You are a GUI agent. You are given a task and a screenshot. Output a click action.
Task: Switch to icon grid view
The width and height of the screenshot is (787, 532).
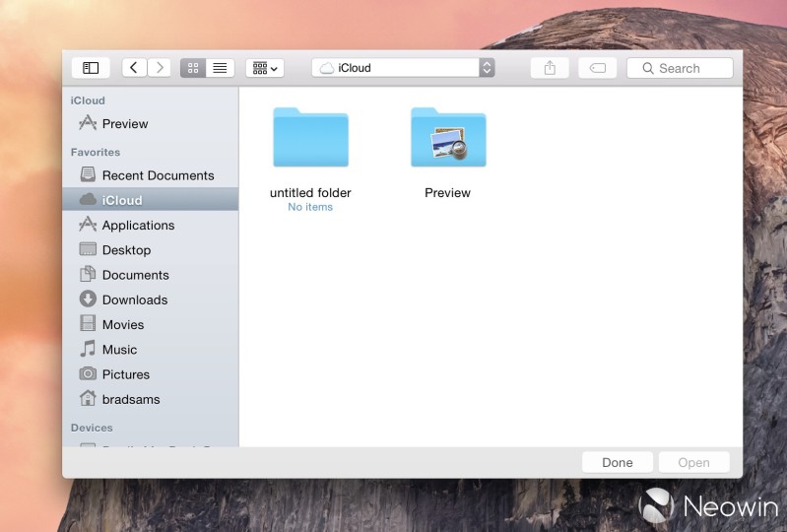coord(193,68)
